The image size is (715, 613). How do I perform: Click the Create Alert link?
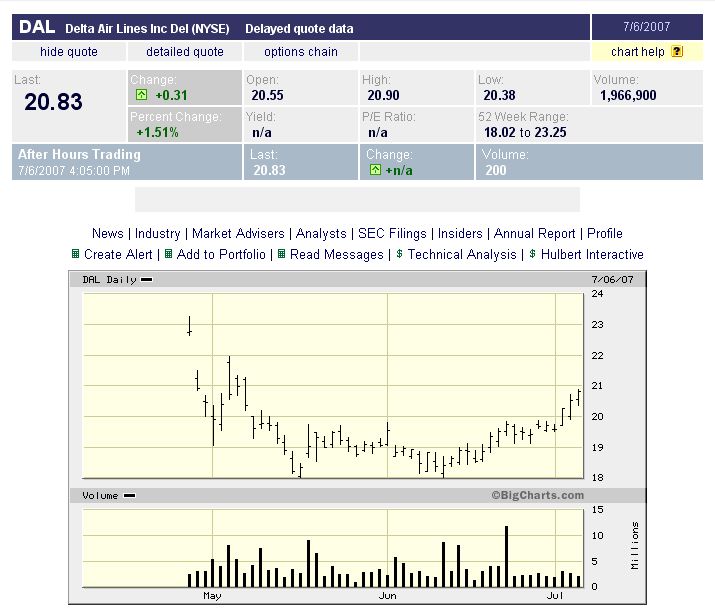tap(118, 254)
